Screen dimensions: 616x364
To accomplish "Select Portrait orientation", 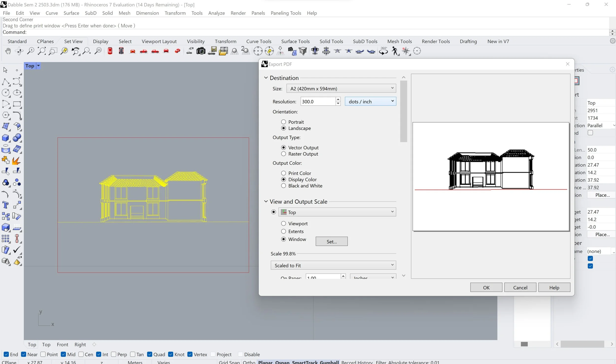I will coord(284,122).
